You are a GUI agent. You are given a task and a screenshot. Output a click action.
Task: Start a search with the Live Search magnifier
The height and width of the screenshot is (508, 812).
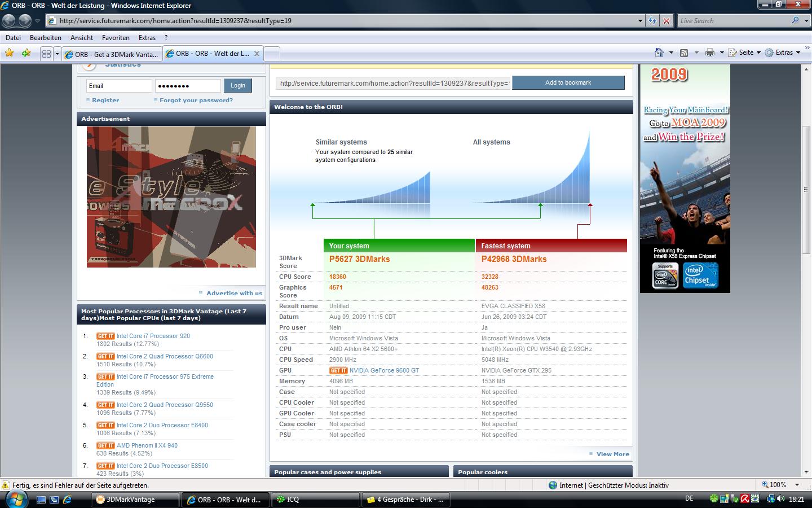point(795,20)
